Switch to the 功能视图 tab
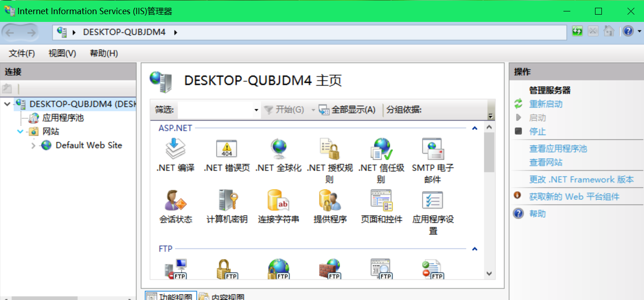Viewport: 644px width, 300px height. (x=171, y=295)
